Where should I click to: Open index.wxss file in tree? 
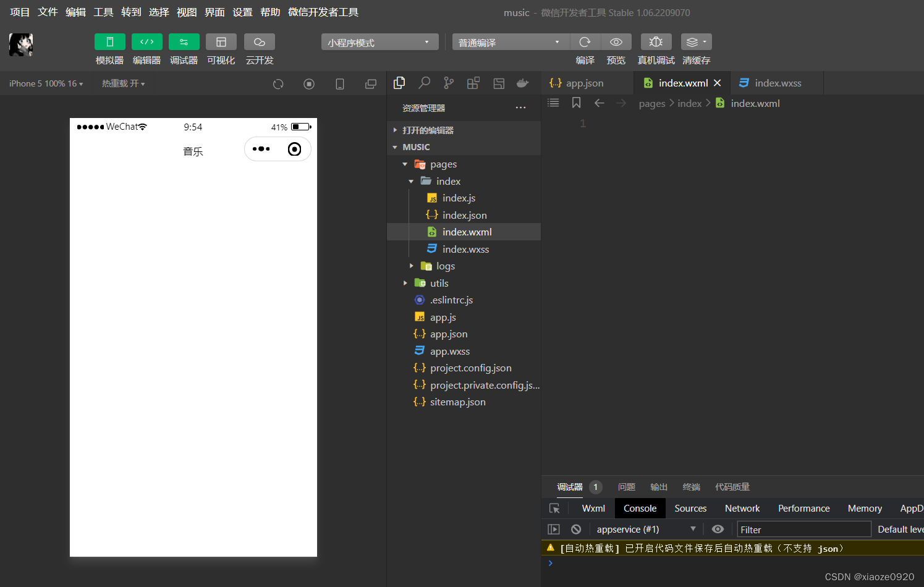tap(464, 249)
